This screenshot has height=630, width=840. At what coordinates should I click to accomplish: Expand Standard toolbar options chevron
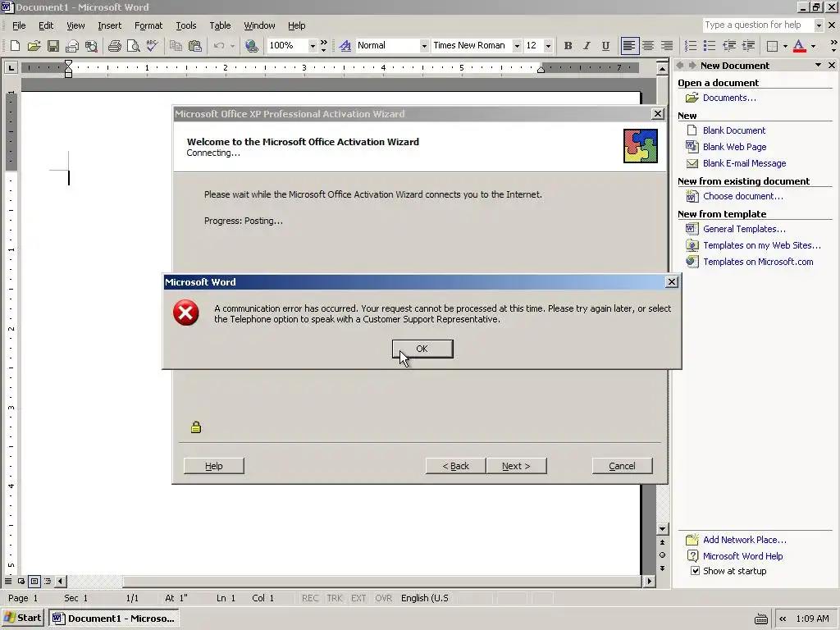[x=323, y=46]
